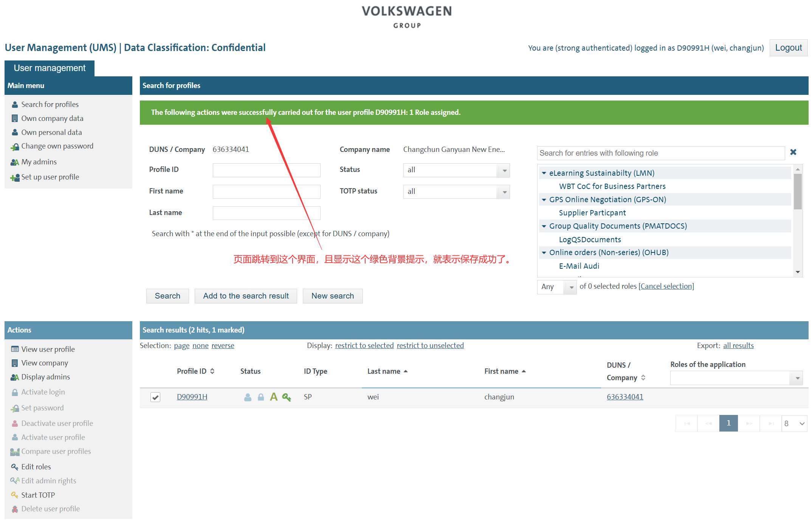The image size is (812, 523).
Task: Go to the next results page
Action: pyautogui.click(x=749, y=424)
